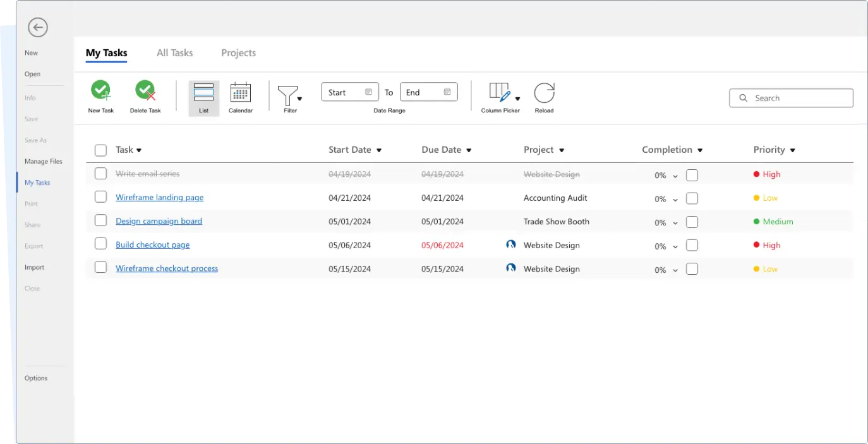Click the Delete Task icon
Image resolution: width=868 pixels, height=444 pixels.
point(145,91)
